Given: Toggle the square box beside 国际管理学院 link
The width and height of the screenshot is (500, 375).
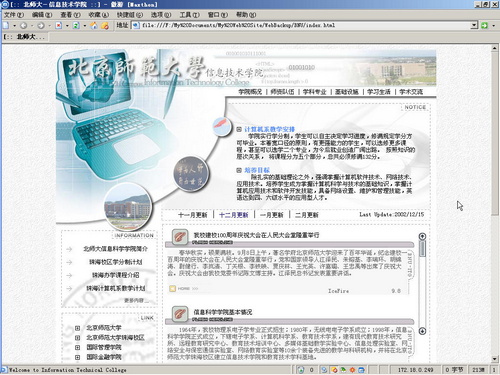Looking at the screenshot, I should coord(77,347).
